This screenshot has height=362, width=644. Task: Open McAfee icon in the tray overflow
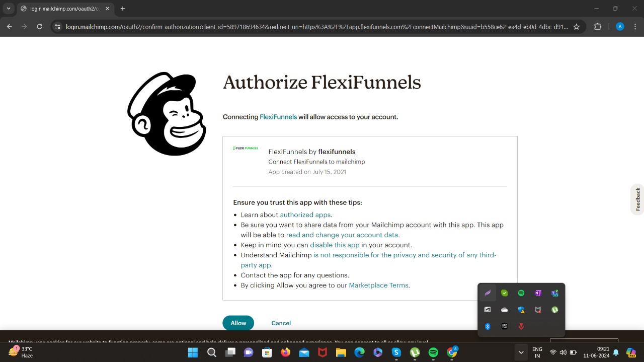point(538,310)
